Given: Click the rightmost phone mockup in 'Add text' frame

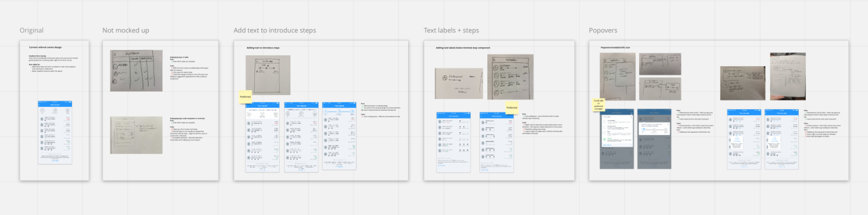Looking at the screenshot, I should 339,136.
